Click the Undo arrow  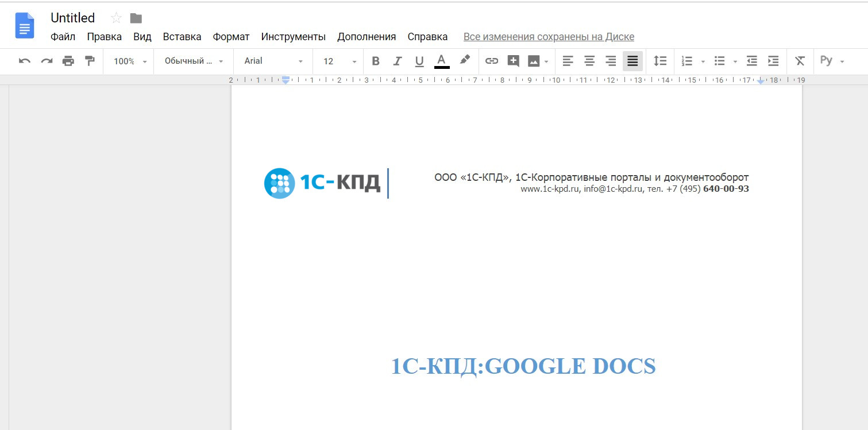click(25, 61)
